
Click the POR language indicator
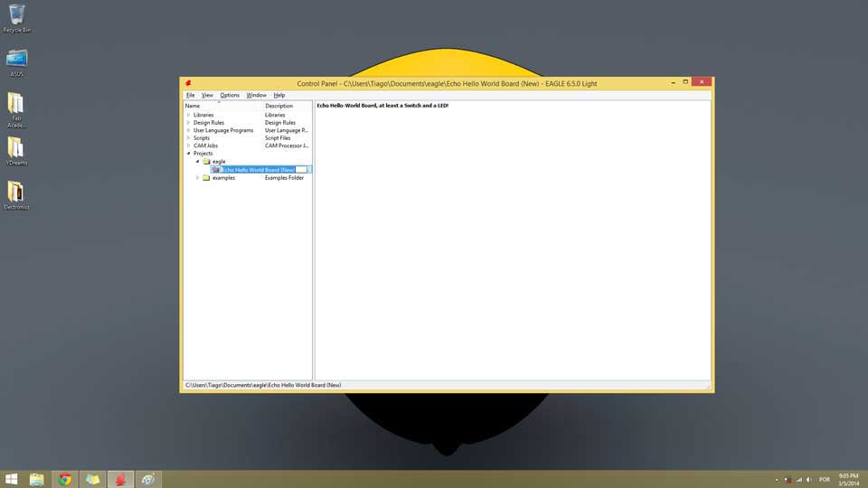click(x=825, y=480)
